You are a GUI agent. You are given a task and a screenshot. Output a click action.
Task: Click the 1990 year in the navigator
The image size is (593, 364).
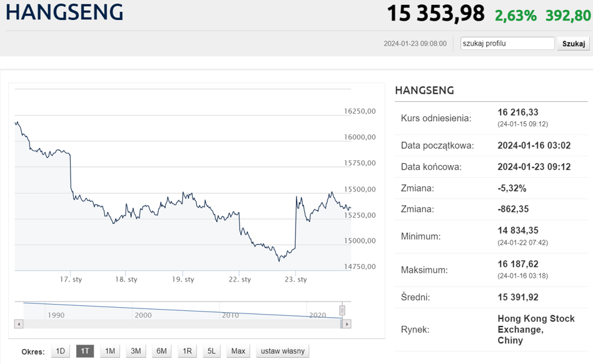[56, 315]
